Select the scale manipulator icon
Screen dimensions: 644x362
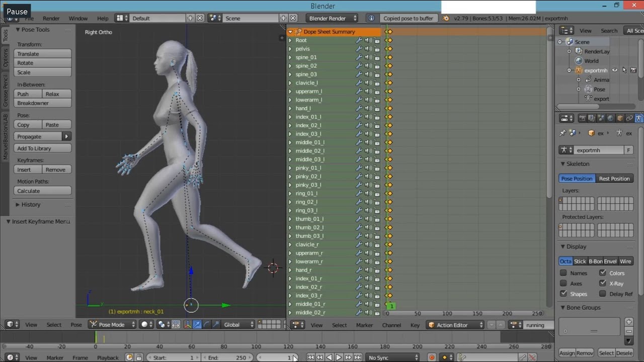216,325
